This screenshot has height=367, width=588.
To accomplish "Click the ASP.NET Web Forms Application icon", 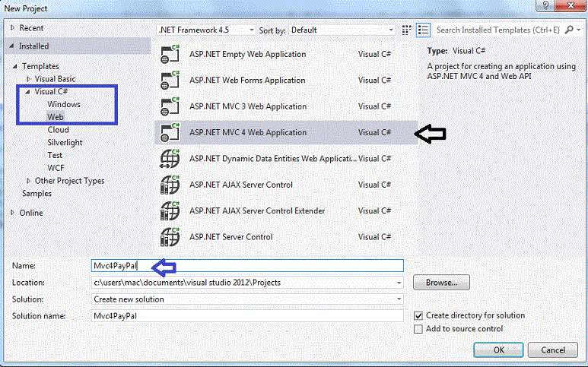I will pyautogui.click(x=170, y=81).
